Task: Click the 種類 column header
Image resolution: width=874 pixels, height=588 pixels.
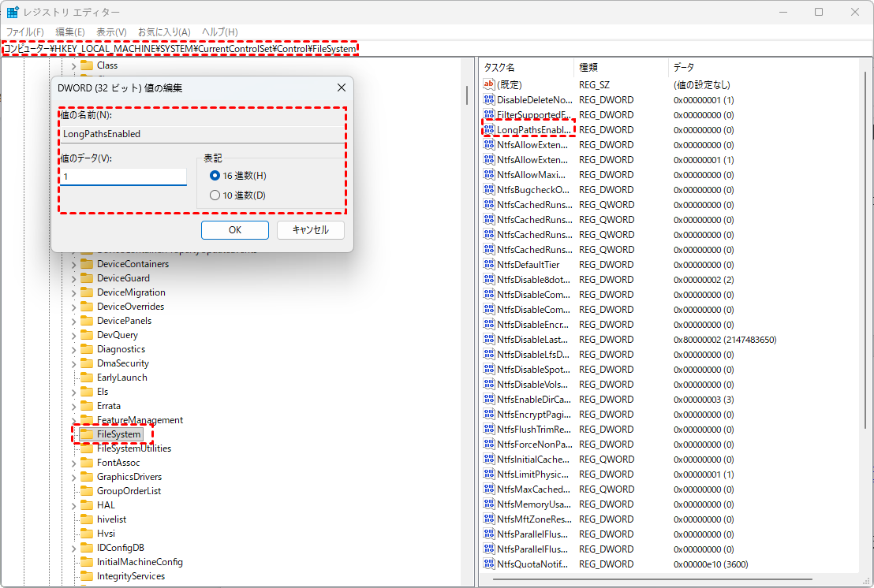Action: point(621,67)
